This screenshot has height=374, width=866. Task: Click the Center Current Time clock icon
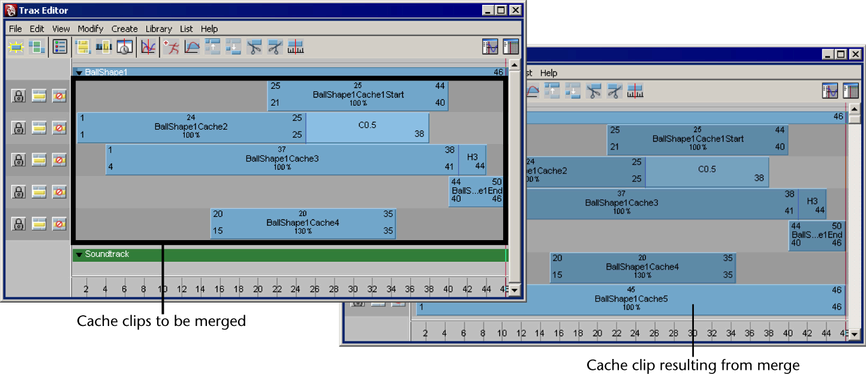point(125,48)
